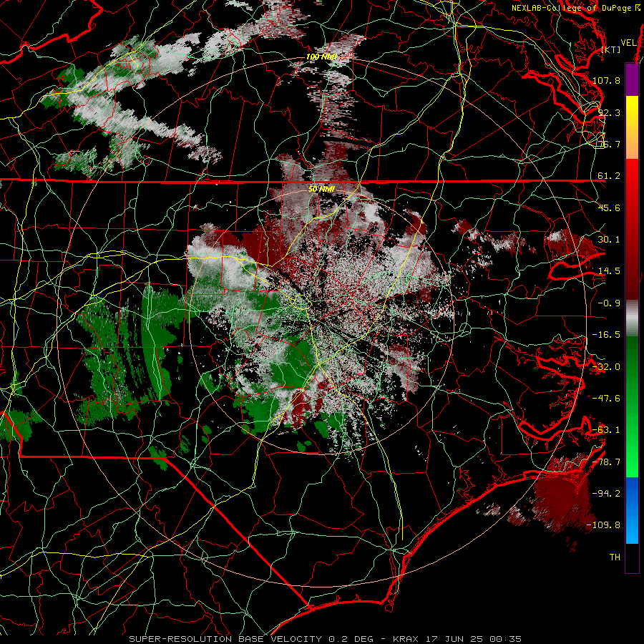Click the 61.2 velocity scale label

coord(609,176)
